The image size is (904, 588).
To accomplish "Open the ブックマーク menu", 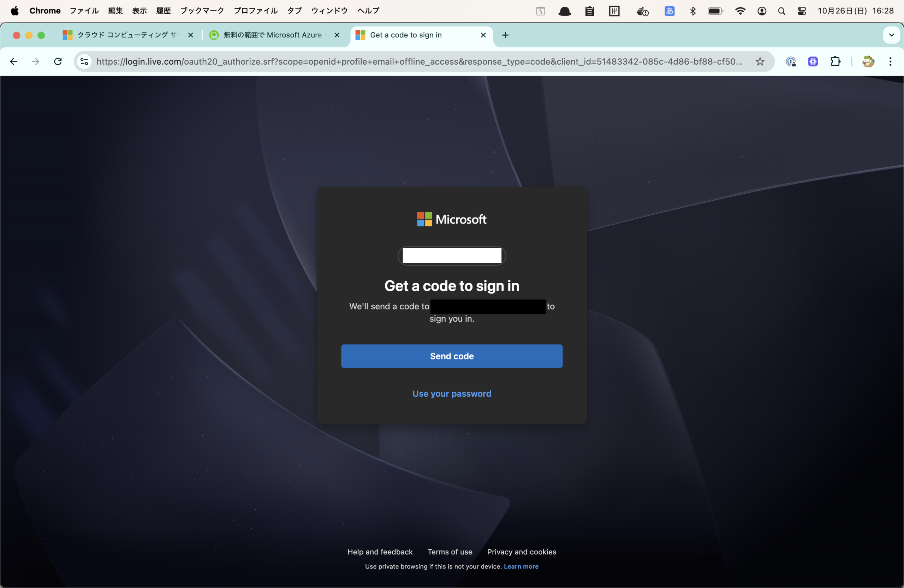I will (x=202, y=11).
